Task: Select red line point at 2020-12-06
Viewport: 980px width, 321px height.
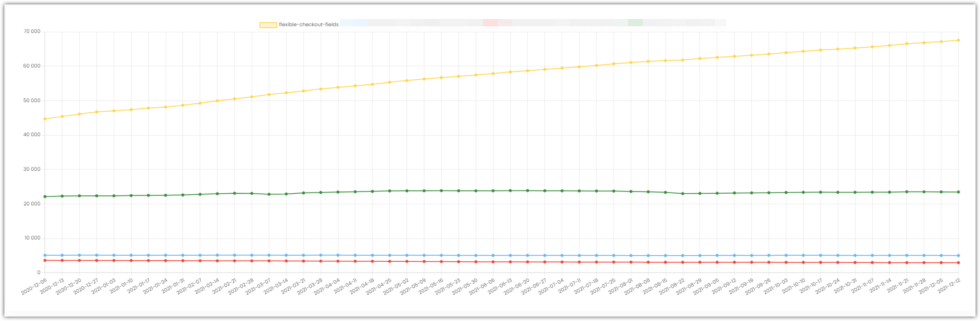Action: (x=45, y=260)
